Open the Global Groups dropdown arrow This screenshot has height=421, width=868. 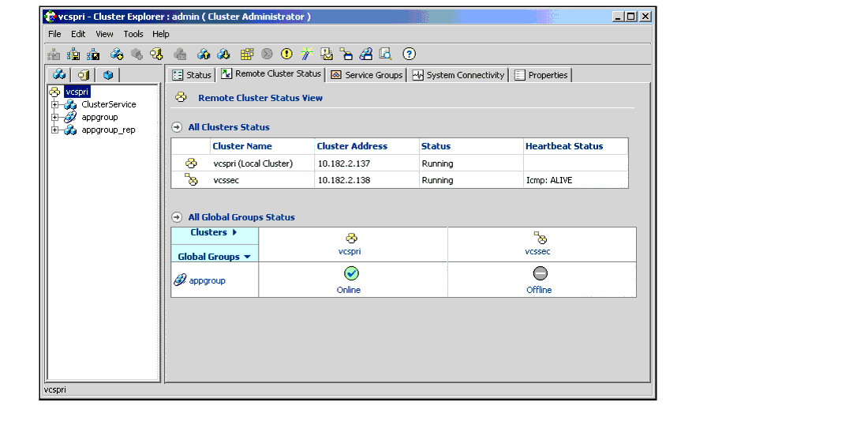pyautogui.click(x=247, y=257)
